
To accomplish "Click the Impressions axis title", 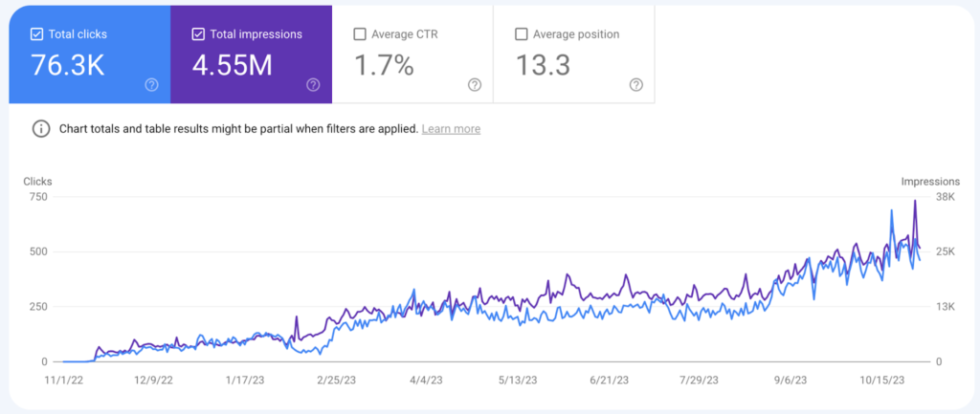I will coord(929,181).
